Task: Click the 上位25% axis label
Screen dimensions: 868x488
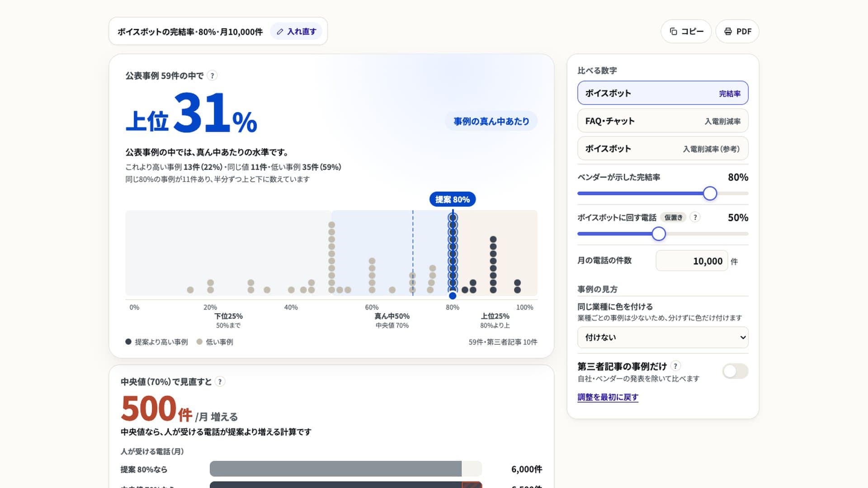Action: coord(495,316)
